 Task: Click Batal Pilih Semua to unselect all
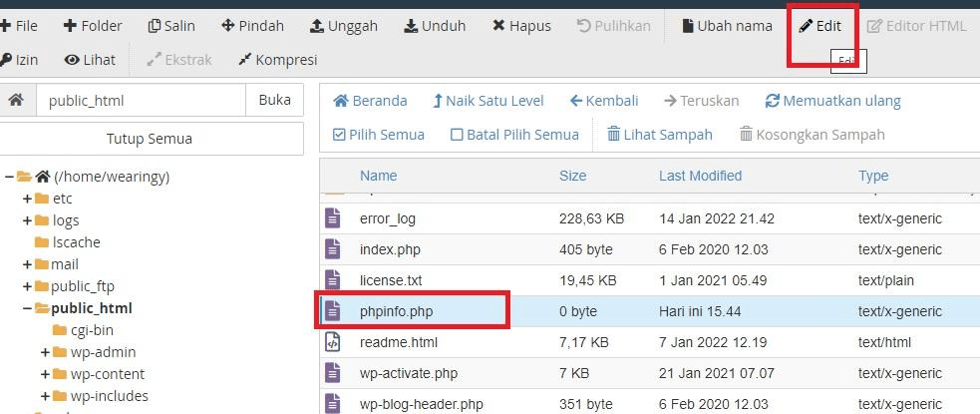514,134
